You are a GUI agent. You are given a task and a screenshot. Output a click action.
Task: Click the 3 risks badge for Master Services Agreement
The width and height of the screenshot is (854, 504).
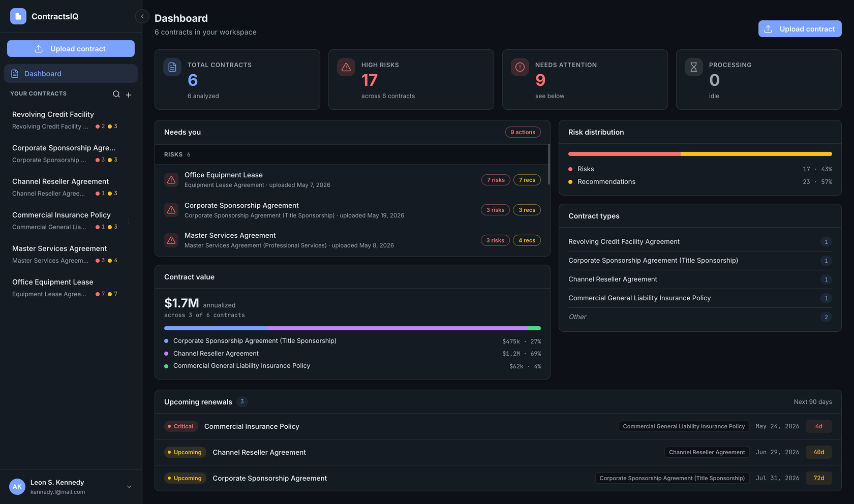495,240
